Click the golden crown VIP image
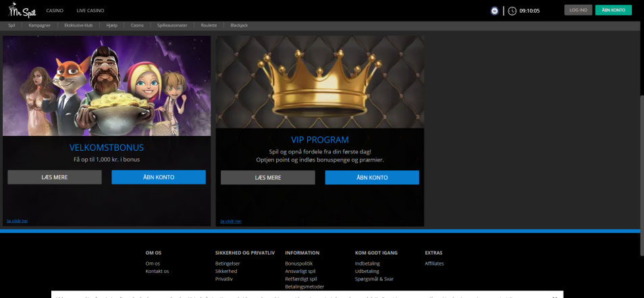The image size is (644, 298). click(320, 82)
